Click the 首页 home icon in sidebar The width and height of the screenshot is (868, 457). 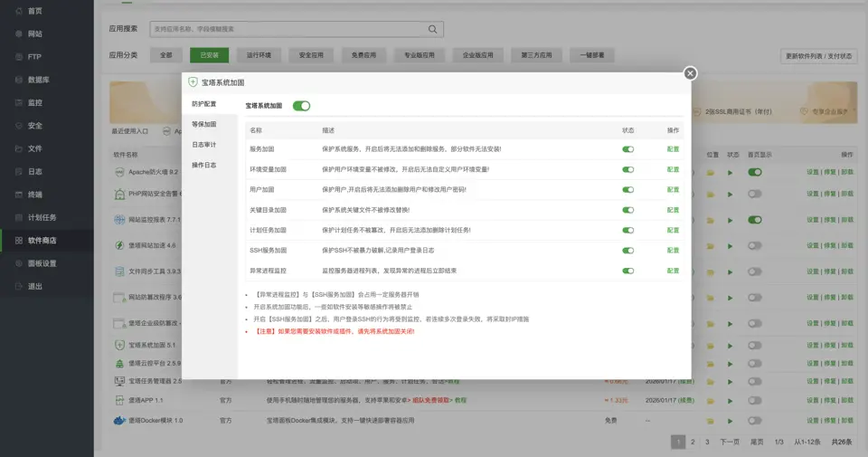19,11
